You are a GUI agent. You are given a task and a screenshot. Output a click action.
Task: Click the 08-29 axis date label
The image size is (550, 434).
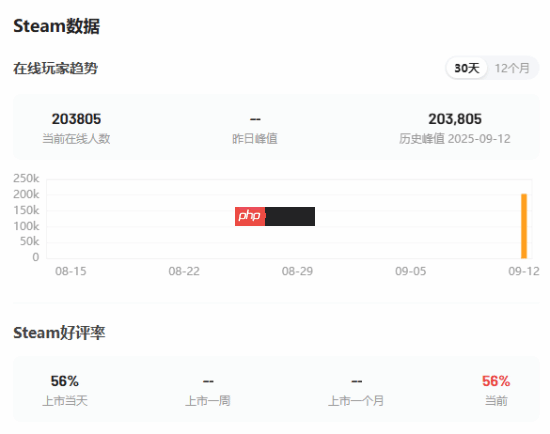pos(297,271)
